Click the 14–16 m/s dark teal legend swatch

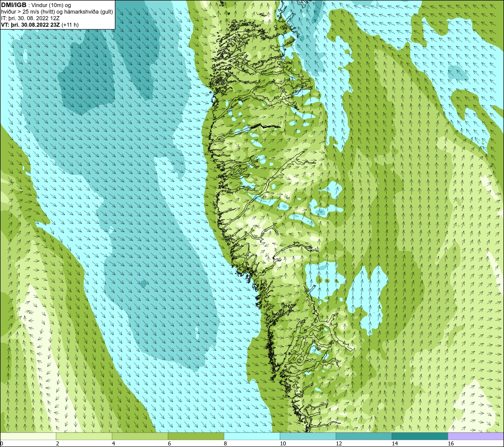pyautogui.click(x=419, y=436)
